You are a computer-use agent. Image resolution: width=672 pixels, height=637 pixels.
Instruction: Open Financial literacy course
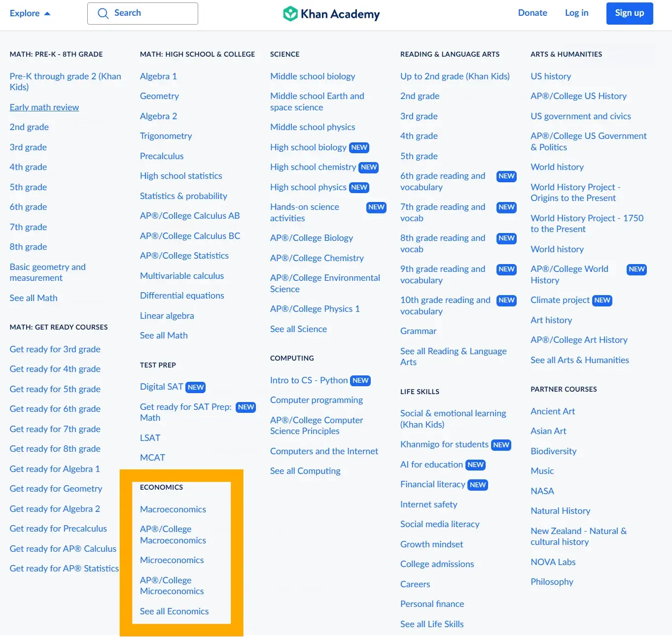tap(432, 484)
